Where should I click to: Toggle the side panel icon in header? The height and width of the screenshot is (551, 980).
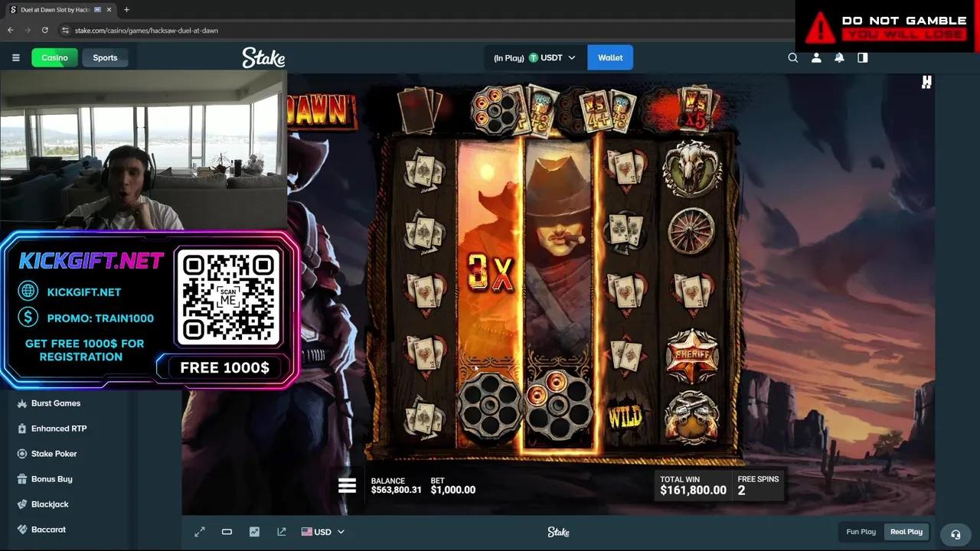coord(863,57)
